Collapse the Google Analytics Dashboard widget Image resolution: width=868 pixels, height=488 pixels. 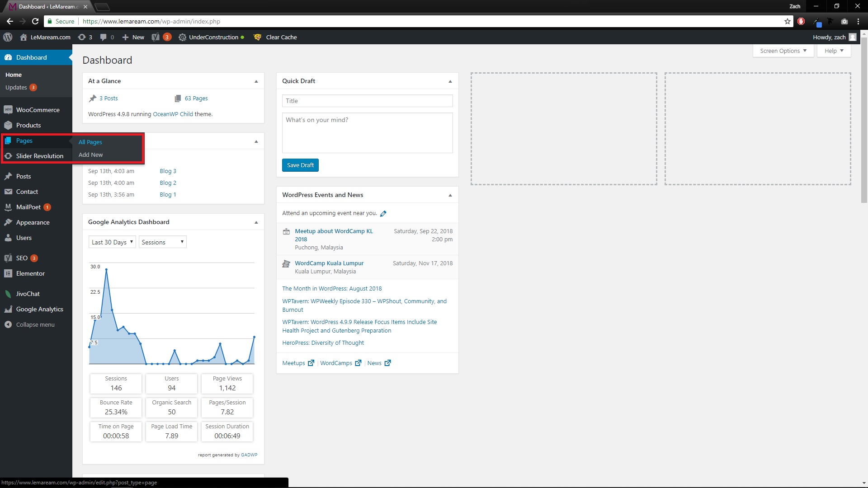point(256,222)
